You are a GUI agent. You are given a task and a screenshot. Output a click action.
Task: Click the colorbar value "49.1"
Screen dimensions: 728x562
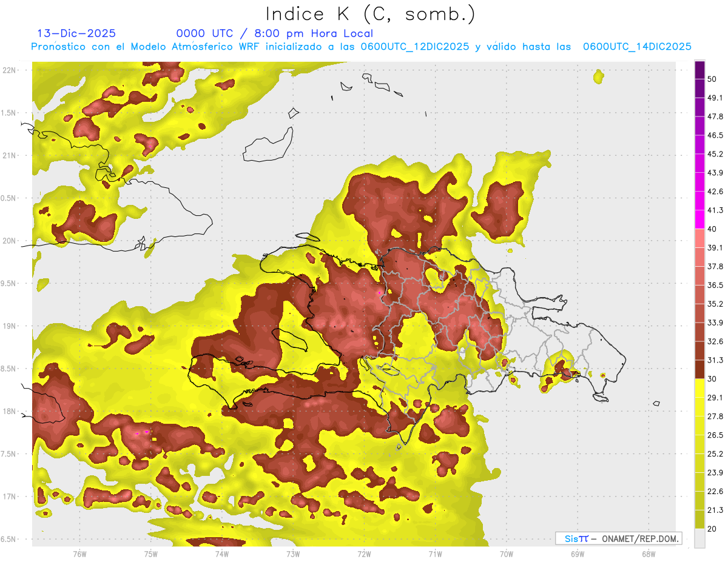715,98
